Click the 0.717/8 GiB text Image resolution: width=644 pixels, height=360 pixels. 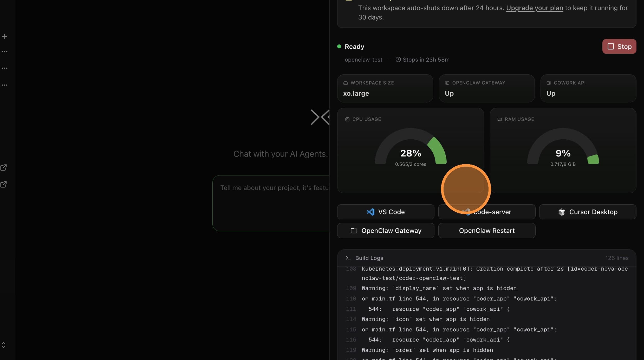click(563, 164)
